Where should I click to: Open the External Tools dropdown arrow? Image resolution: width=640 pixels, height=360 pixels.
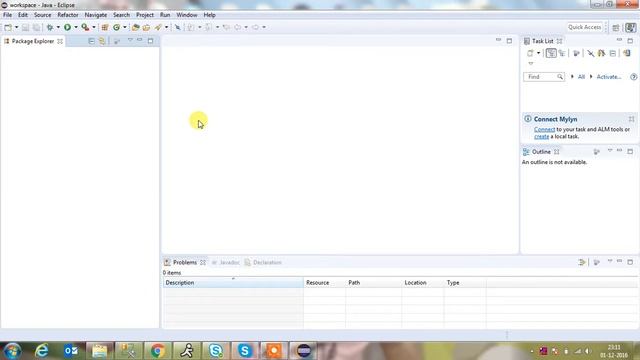93,27
